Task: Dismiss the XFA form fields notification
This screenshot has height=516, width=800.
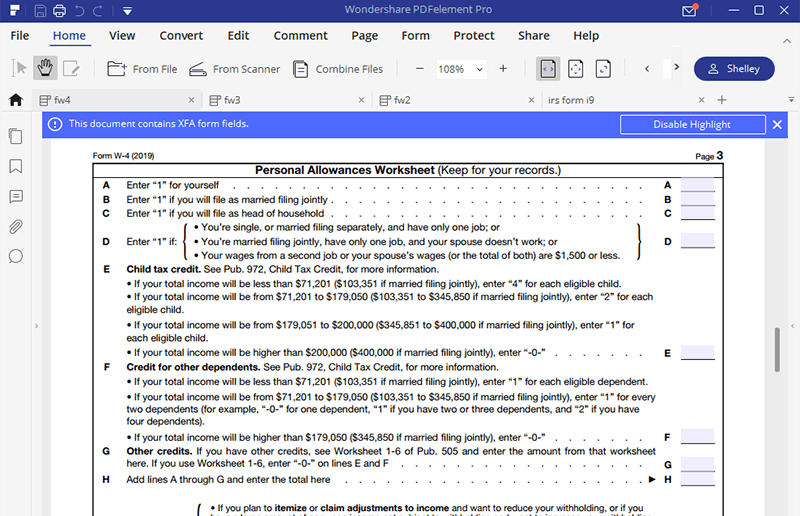Action: [x=777, y=125]
